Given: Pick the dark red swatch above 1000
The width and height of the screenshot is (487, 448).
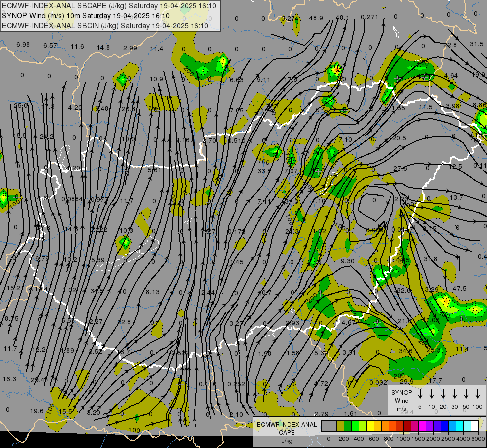Looking at the screenshot, I should 407,426.
